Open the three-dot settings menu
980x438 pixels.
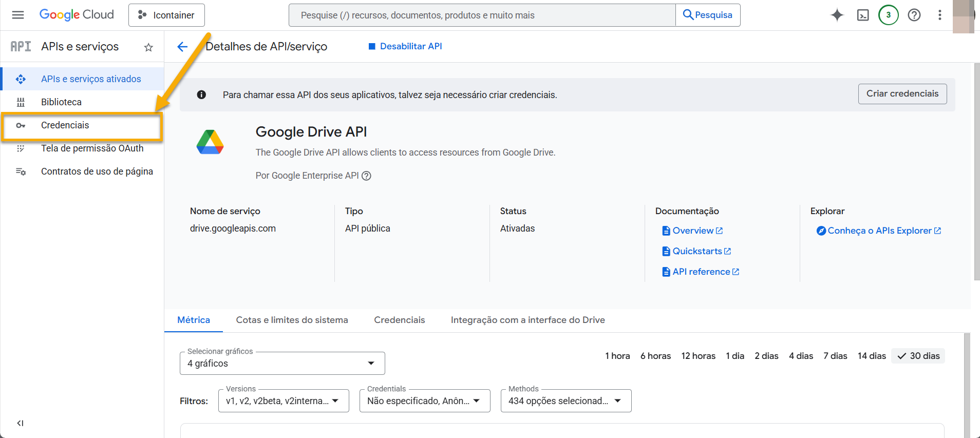[940, 15]
